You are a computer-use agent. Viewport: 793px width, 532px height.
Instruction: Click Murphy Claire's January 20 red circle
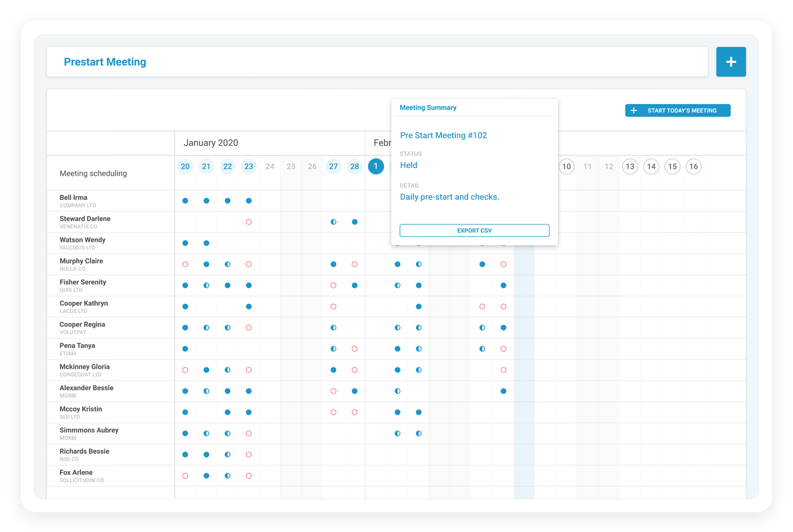[x=185, y=264]
